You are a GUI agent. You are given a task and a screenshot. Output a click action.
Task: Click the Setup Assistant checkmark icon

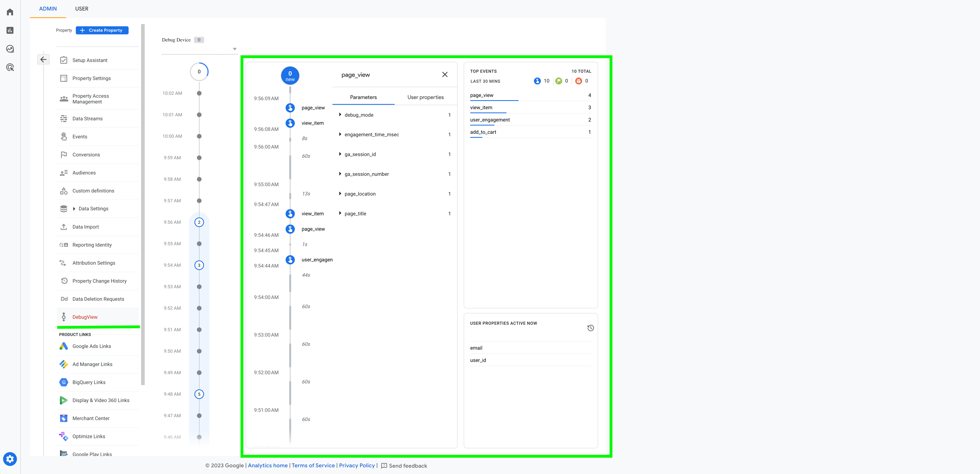point(64,60)
